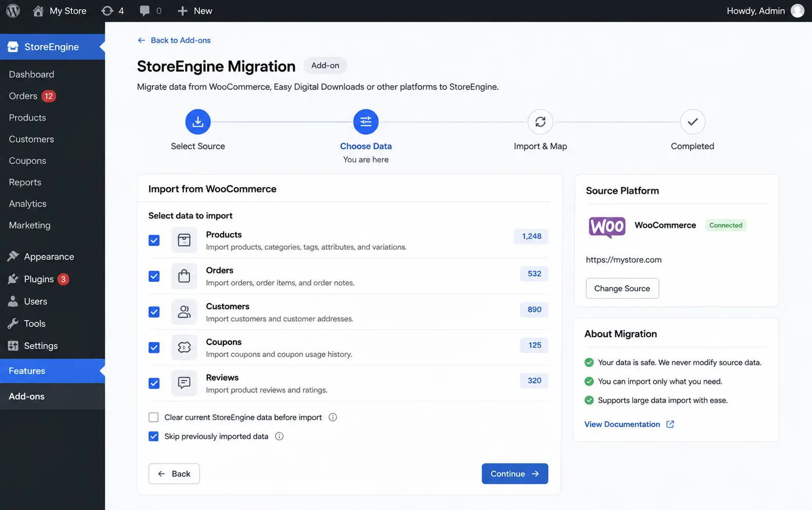Click the Coupons count badge 125
The height and width of the screenshot is (510, 812).
point(534,345)
